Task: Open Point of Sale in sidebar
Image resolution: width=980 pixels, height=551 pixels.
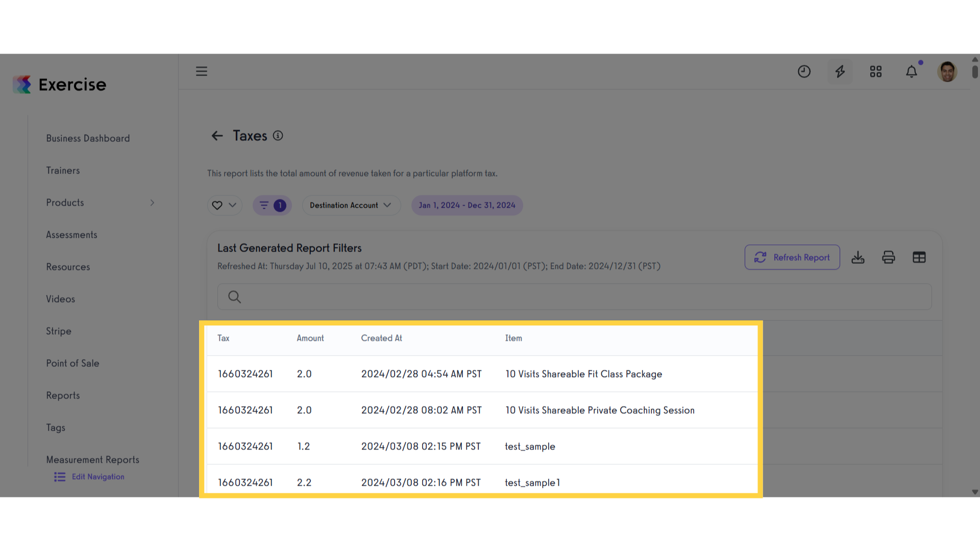Action: click(x=72, y=363)
